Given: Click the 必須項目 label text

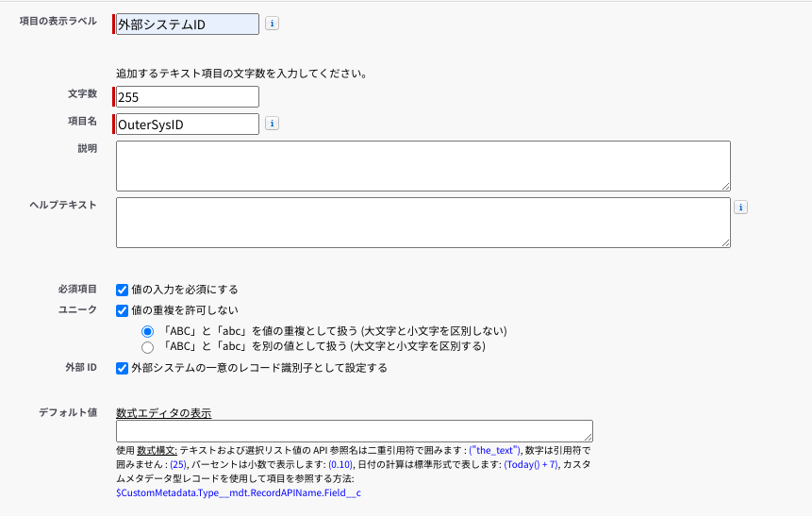Looking at the screenshot, I should 77,289.
